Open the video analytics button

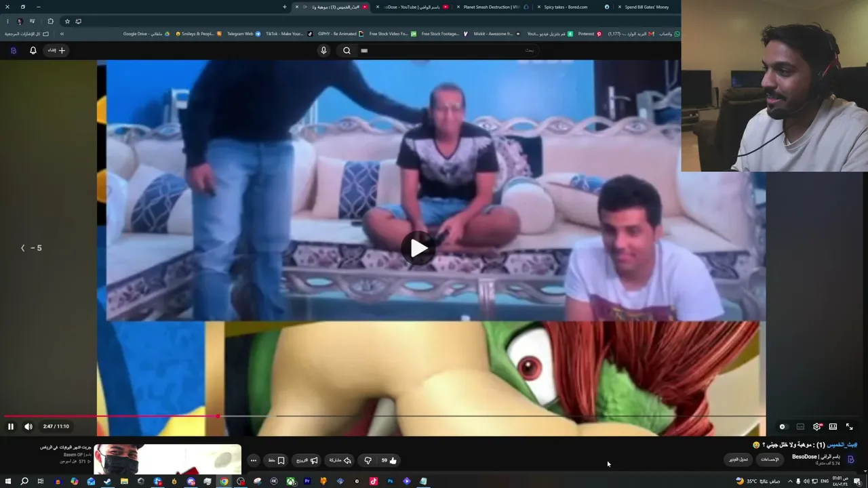coord(770,460)
